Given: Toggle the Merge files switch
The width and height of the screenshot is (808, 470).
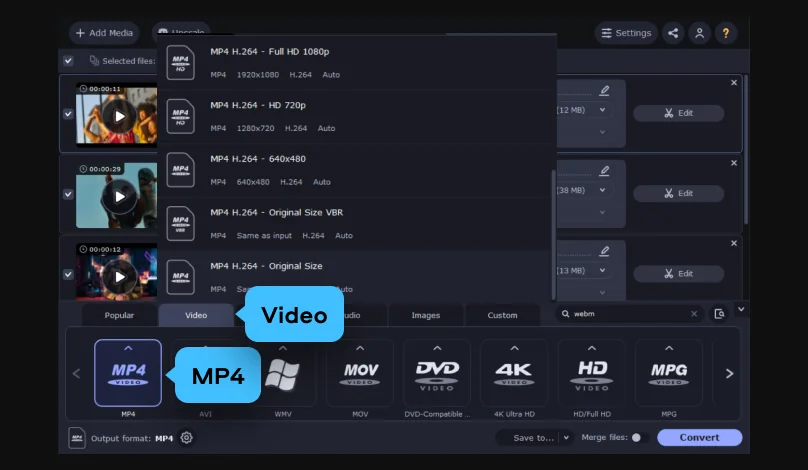Looking at the screenshot, I should [x=639, y=438].
